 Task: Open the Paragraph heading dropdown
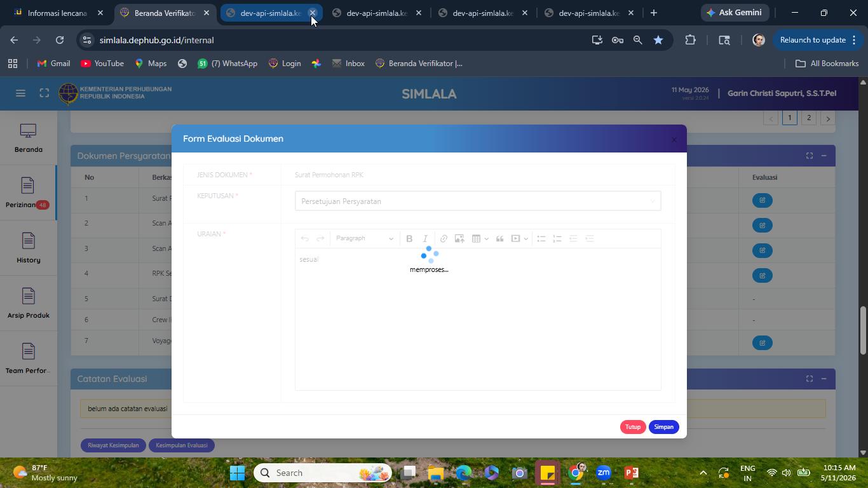click(365, 238)
